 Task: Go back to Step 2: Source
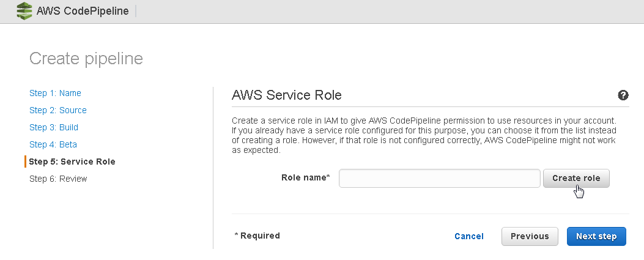pos(58,111)
